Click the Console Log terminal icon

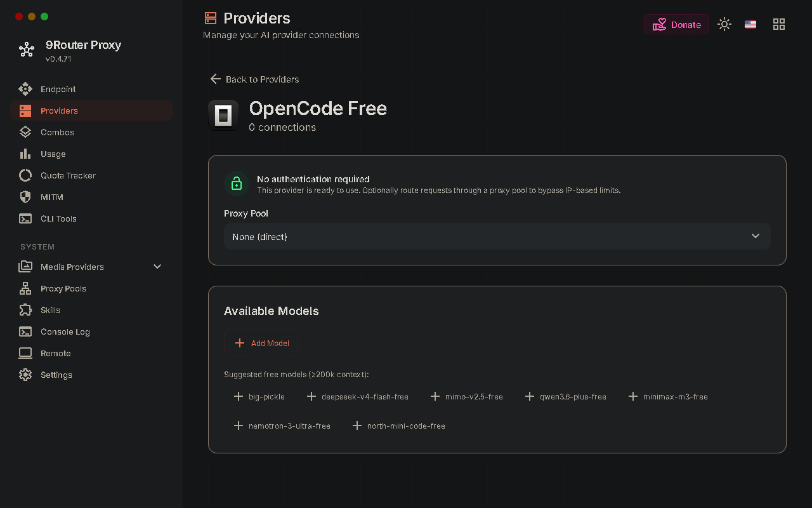click(x=25, y=331)
